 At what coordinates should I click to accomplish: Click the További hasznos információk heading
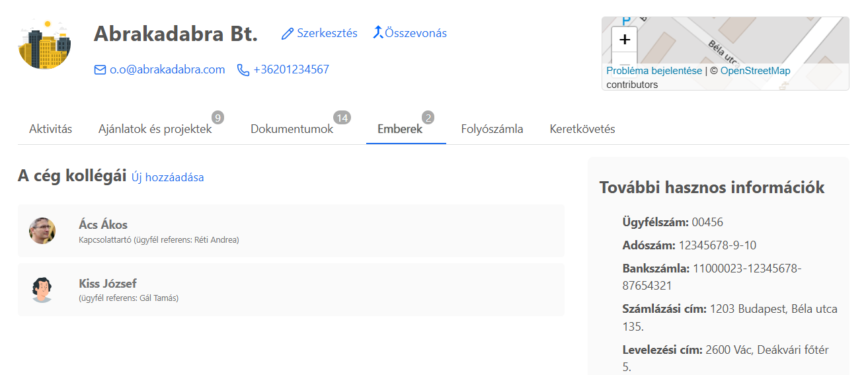pyautogui.click(x=712, y=187)
